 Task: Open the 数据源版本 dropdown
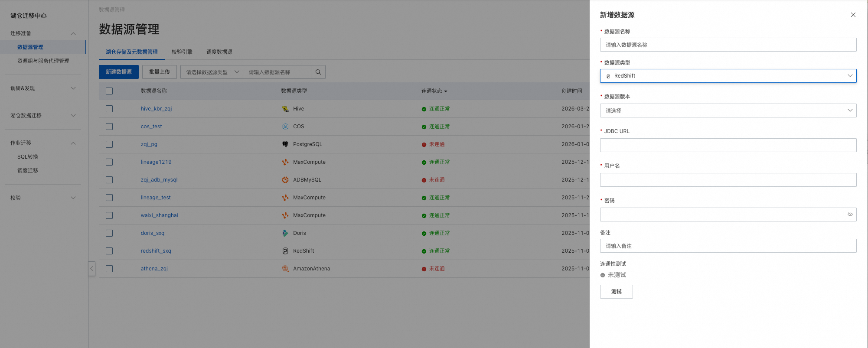[728, 111]
